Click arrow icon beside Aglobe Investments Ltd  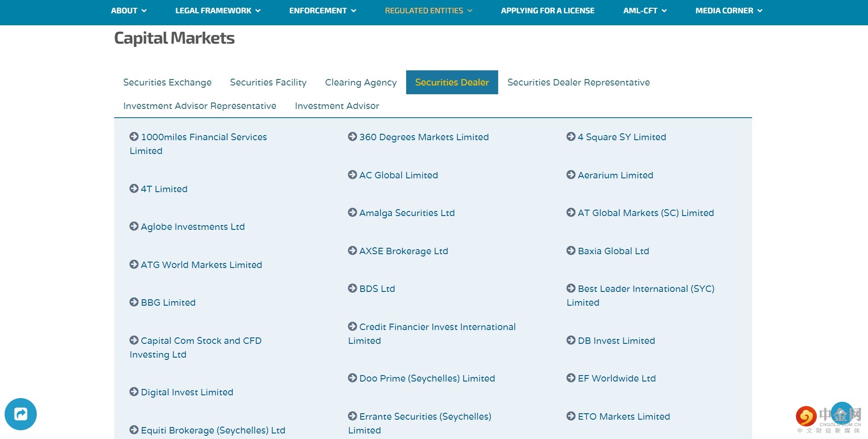[134, 226]
